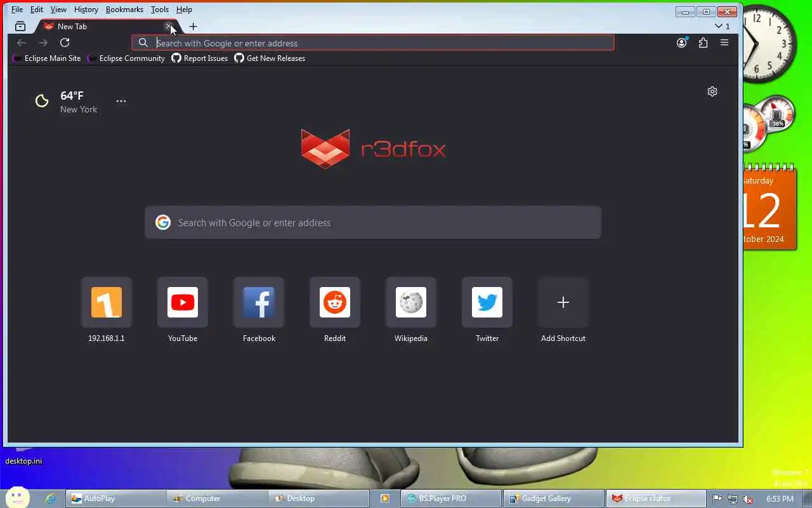Open the Start button
This screenshot has height=508, width=812.
tap(16, 497)
